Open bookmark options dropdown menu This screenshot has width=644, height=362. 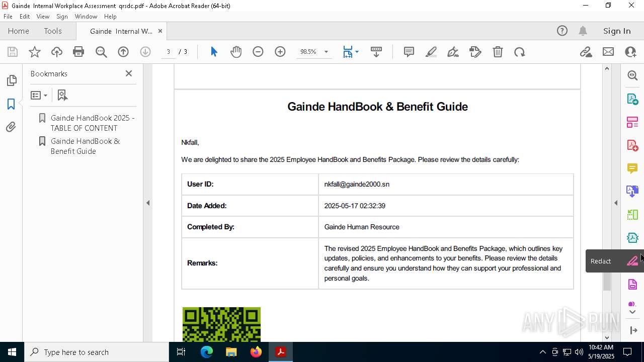point(39,95)
